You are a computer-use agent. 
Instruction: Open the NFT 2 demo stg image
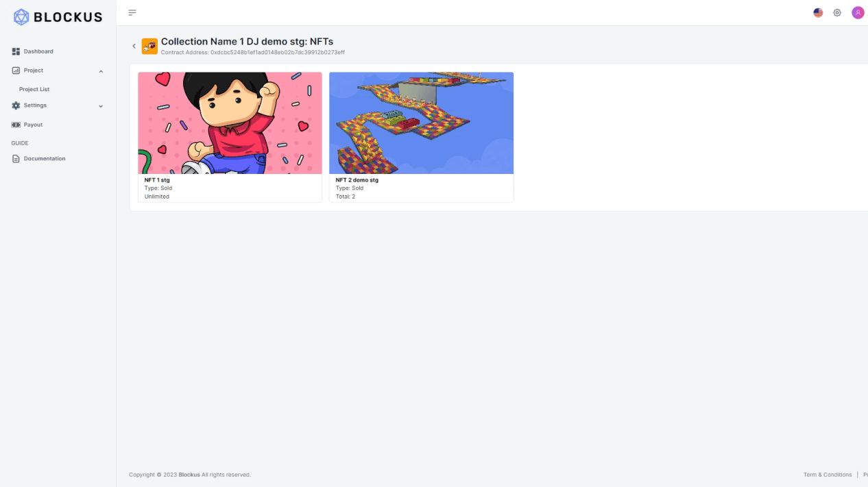click(421, 123)
